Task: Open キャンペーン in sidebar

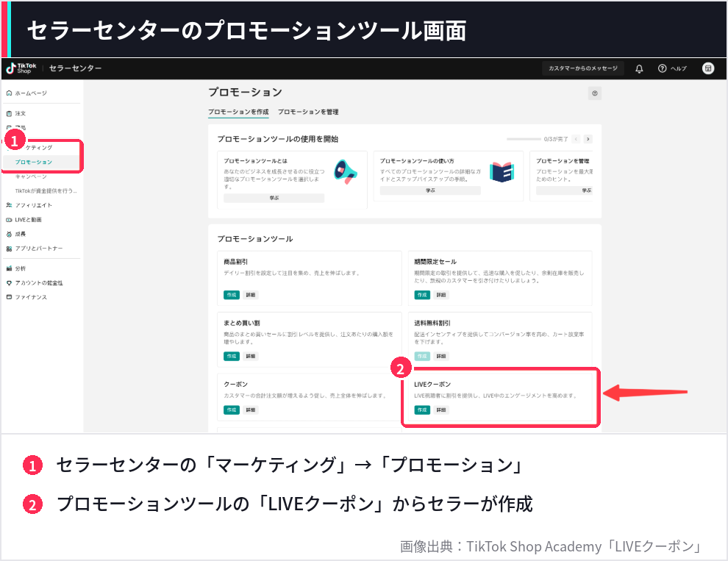Action: click(31, 176)
